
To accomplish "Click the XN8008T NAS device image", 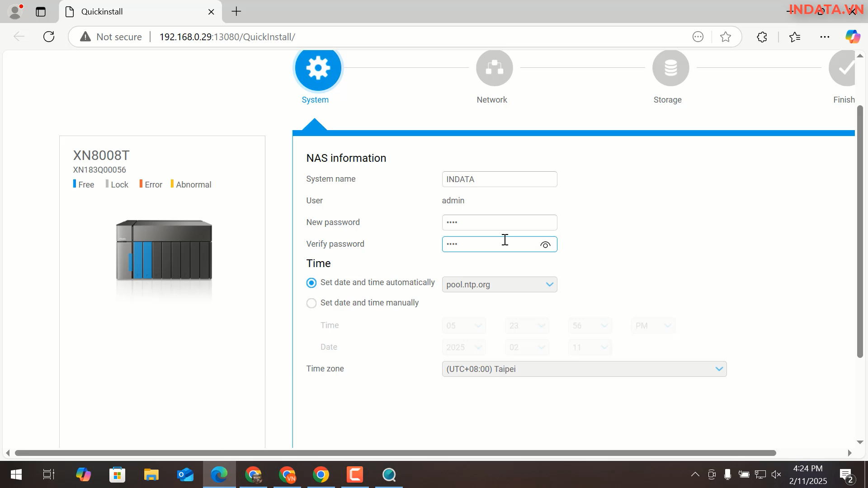I will pyautogui.click(x=164, y=250).
